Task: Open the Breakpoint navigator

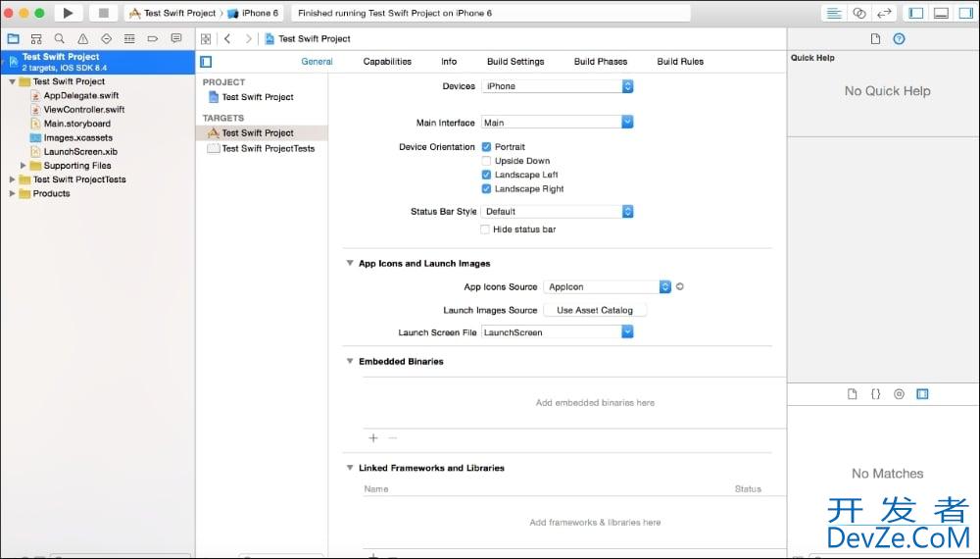Action: 153,39
